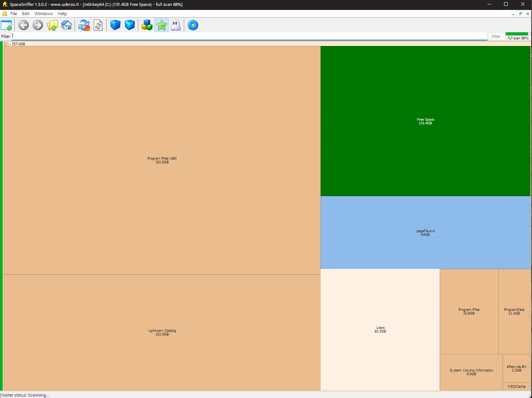Click the SpaceSniffer puzzle icon in menu bar
This screenshot has height=398, width=532.
click(x=5, y=14)
